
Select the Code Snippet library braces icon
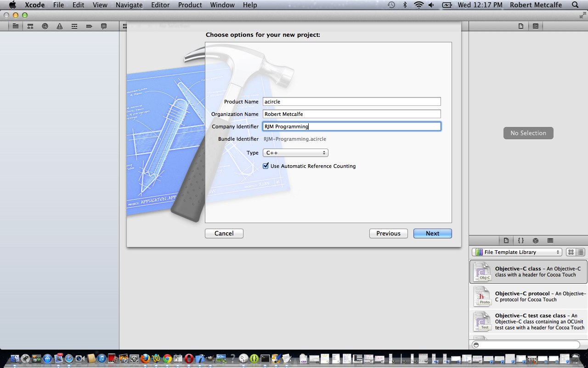pyautogui.click(x=521, y=241)
